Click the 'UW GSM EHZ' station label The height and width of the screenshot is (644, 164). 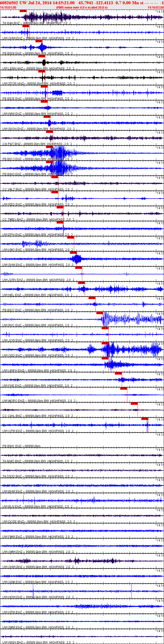pyautogui.click(x=12, y=582)
